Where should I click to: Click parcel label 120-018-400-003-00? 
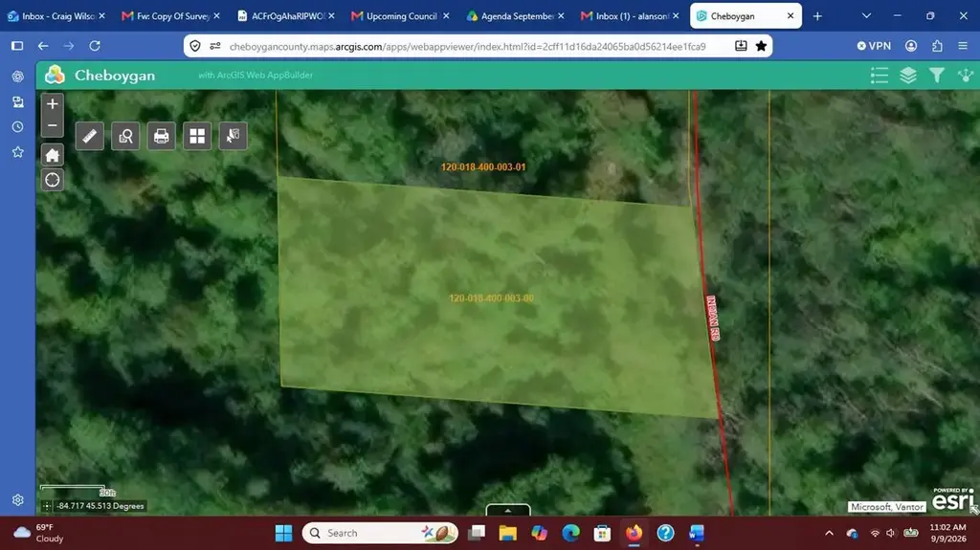pos(491,298)
